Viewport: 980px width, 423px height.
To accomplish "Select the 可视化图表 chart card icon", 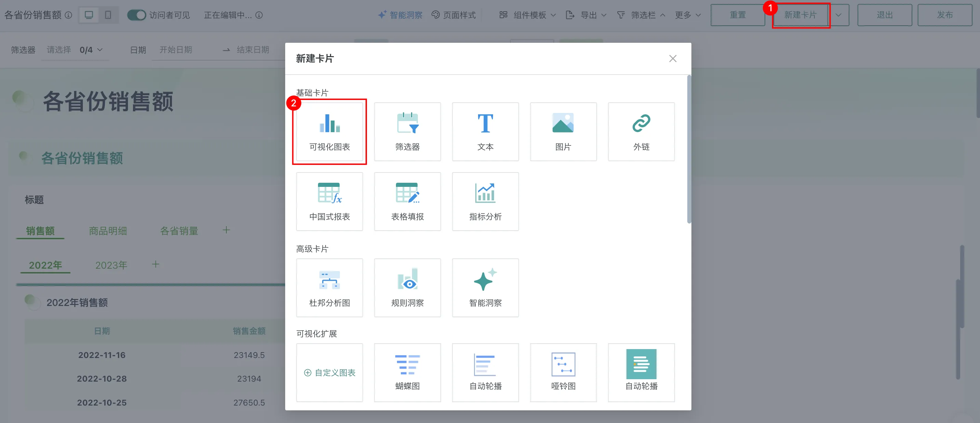I will pyautogui.click(x=329, y=123).
